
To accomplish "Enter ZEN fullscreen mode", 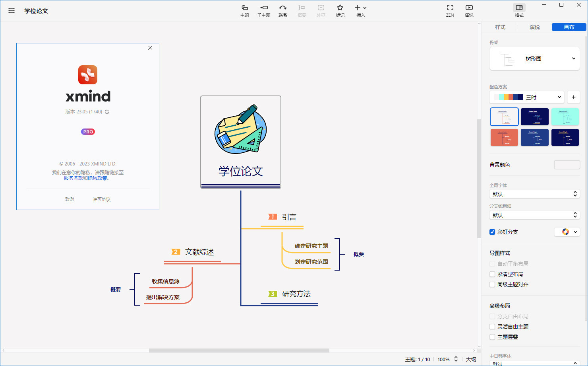I will (450, 11).
